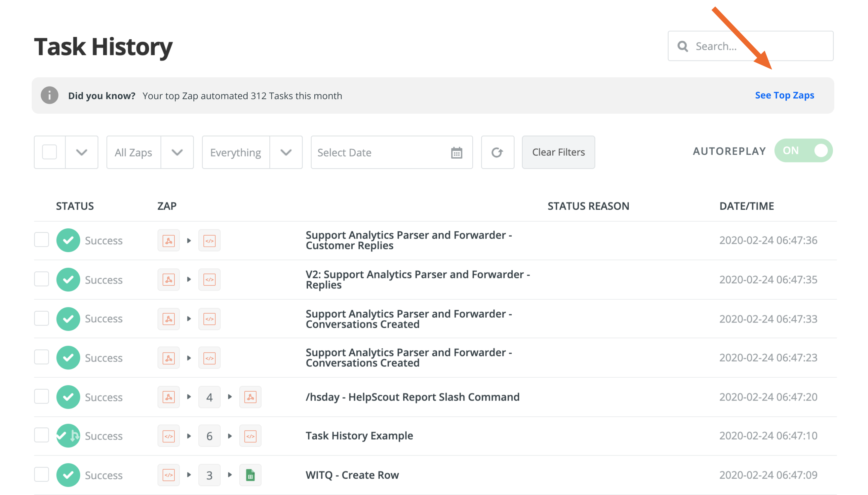
Task: Click Google Sheets icon in WITQ row
Action: click(250, 475)
